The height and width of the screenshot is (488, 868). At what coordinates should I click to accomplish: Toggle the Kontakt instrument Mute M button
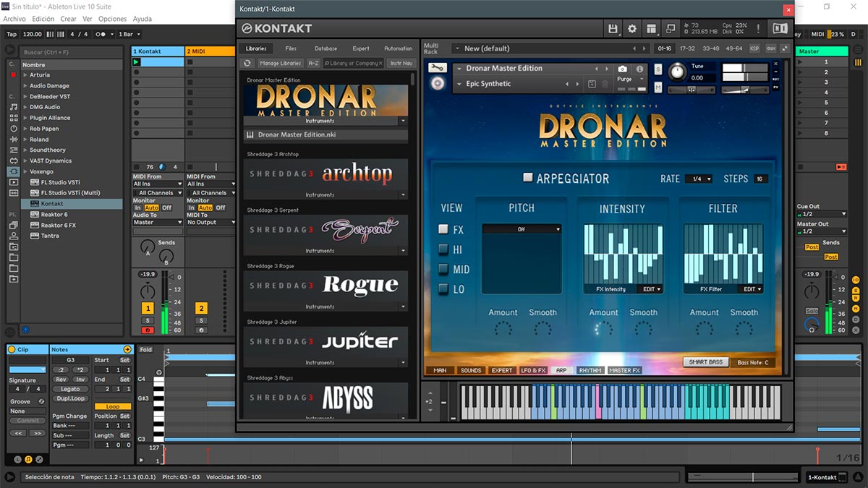(658, 87)
